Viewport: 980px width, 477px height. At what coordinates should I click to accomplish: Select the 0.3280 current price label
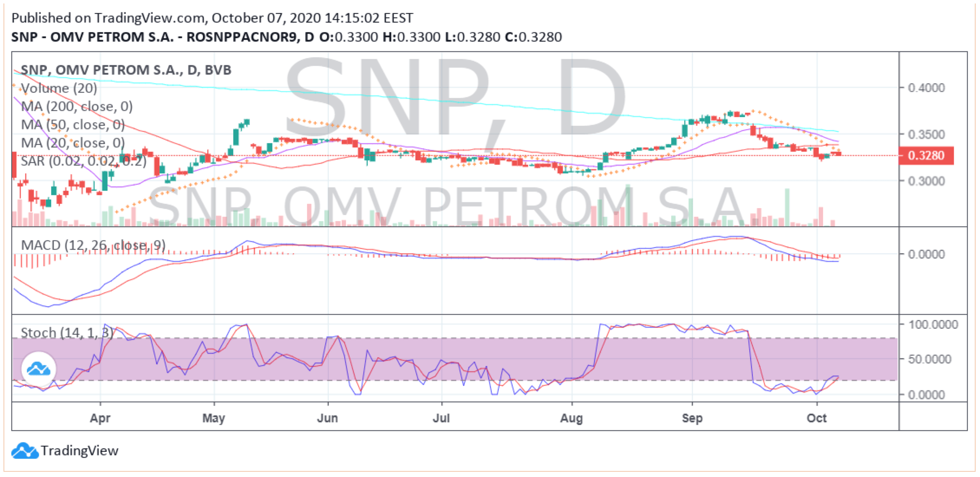click(x=926, y=156)
